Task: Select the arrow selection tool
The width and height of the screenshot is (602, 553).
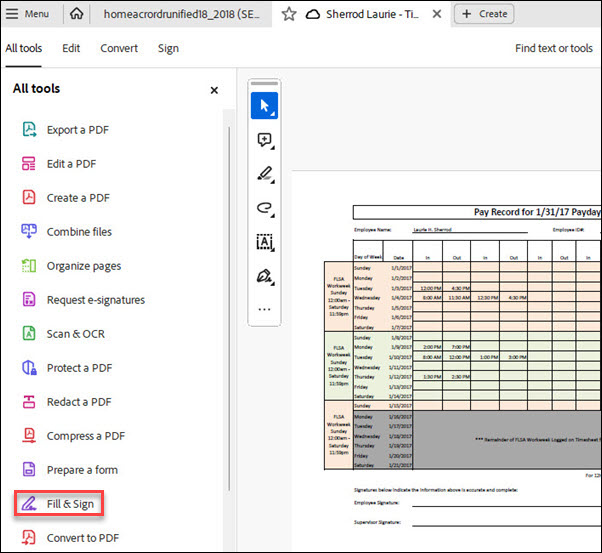Action: tap(264, 105)
